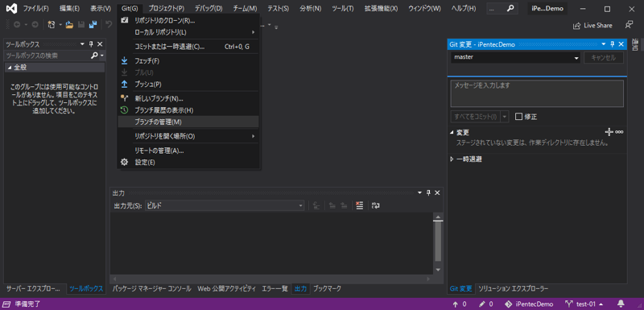
Task: Open the Toolbox window options dropdown arrow
Action: [82, 44]
